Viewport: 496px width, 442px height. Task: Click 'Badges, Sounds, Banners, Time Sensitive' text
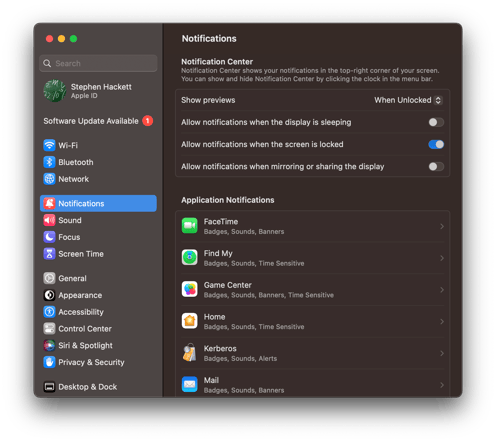[269, 295]
